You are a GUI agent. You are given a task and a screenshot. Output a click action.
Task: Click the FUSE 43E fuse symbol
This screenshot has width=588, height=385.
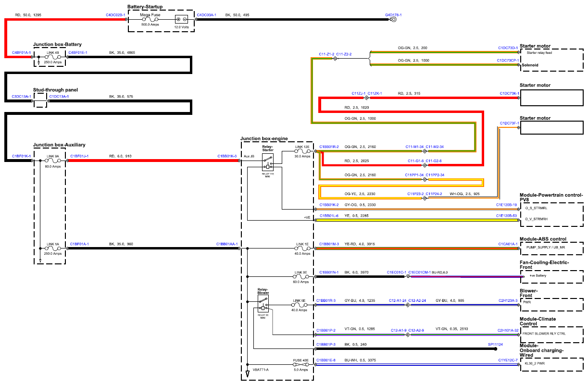click(301, 364)
